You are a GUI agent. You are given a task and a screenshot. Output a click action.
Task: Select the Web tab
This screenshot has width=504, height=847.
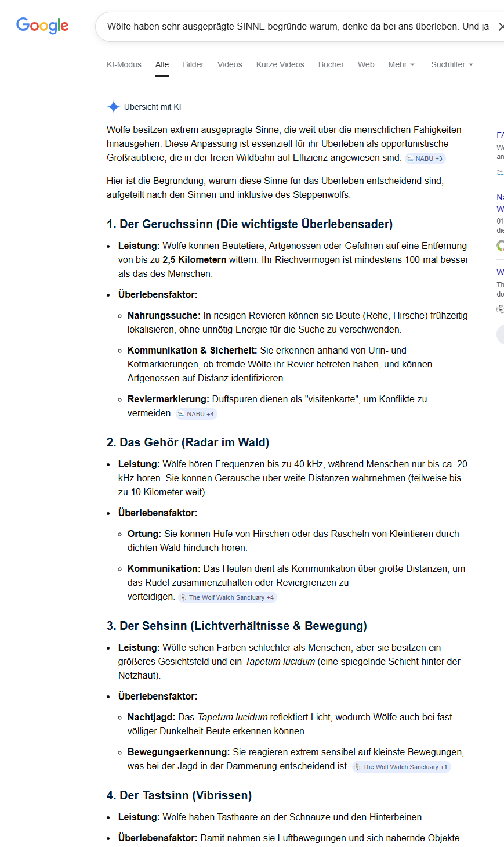[366, 64]
